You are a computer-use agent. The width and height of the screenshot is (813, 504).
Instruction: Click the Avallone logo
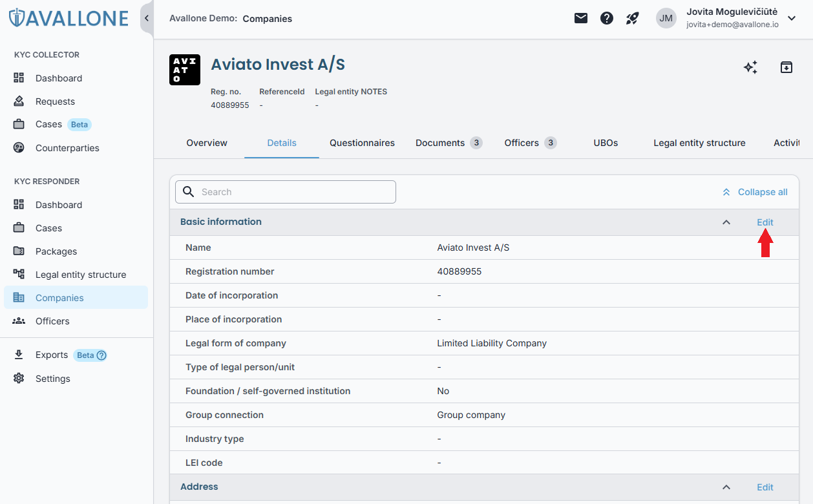[x=69, y=17]
